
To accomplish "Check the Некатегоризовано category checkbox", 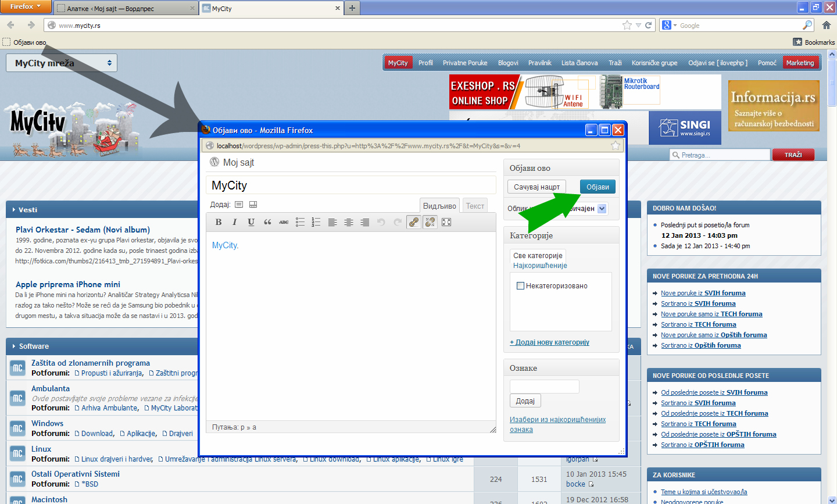I will point(521,286).
